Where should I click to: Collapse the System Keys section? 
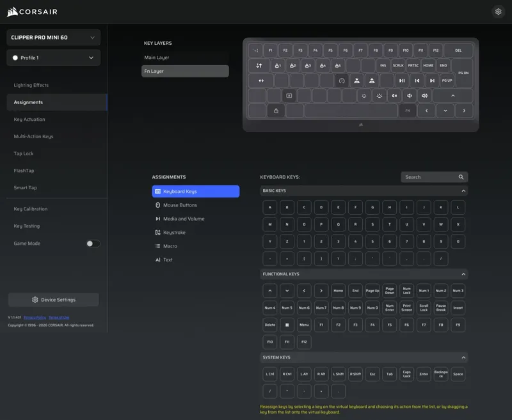pos(463,358)
